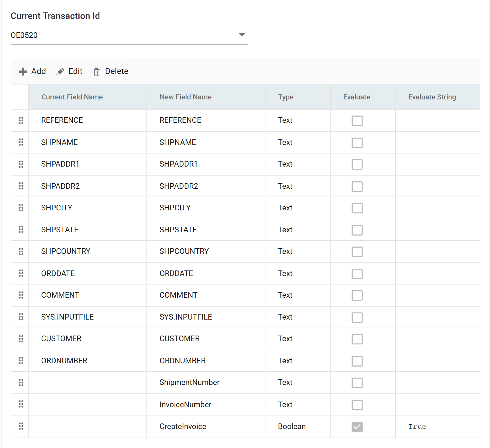Grab drag handle of SHPCITY row

pos(21,208)
